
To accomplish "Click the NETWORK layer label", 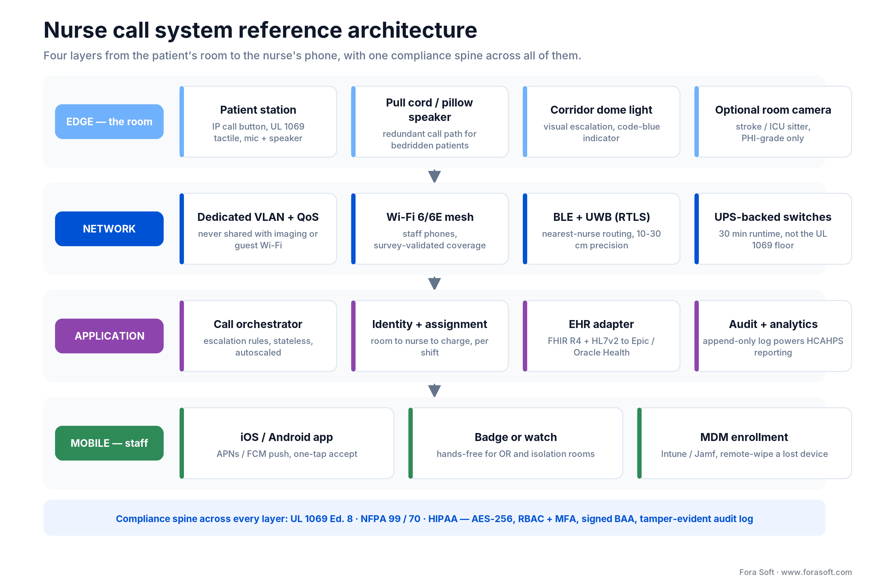I will [109, 229].
